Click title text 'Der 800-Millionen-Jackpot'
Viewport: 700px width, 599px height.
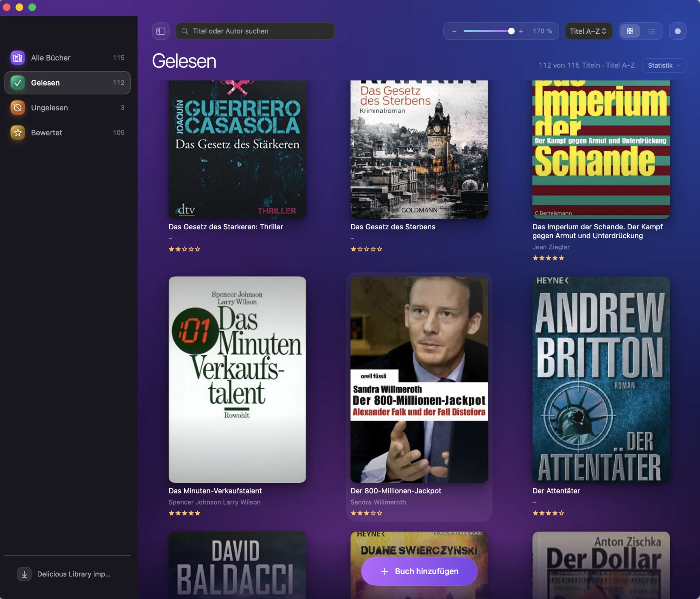(396, 491)
